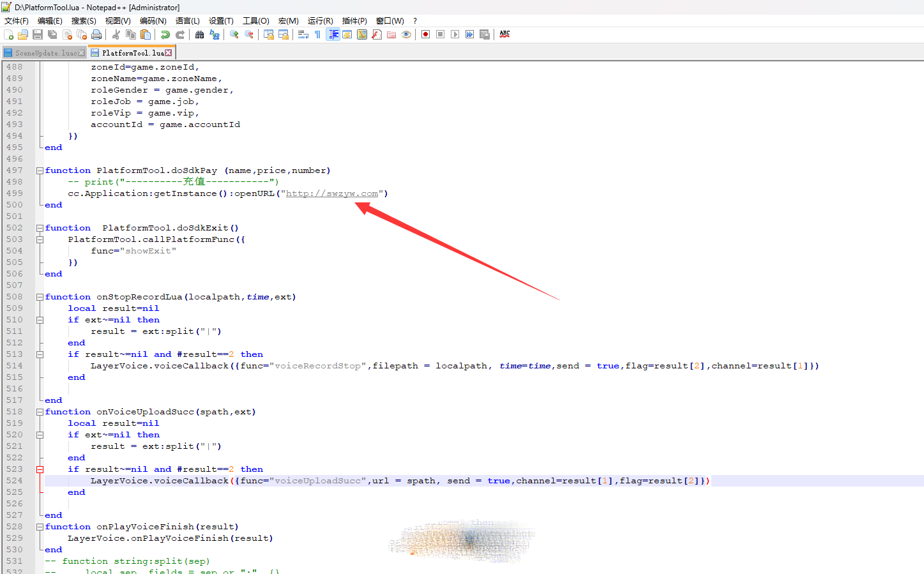
Task: Collapse the if block fold at line 520
Action: click(40, 435)
